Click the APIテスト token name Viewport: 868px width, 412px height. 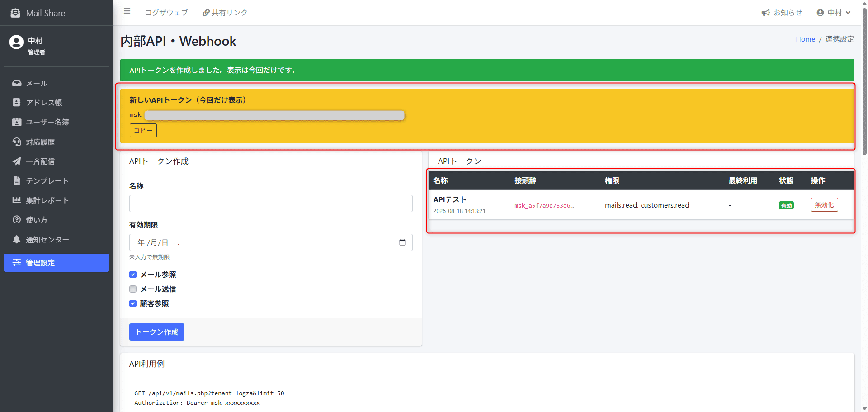[449, 199]
